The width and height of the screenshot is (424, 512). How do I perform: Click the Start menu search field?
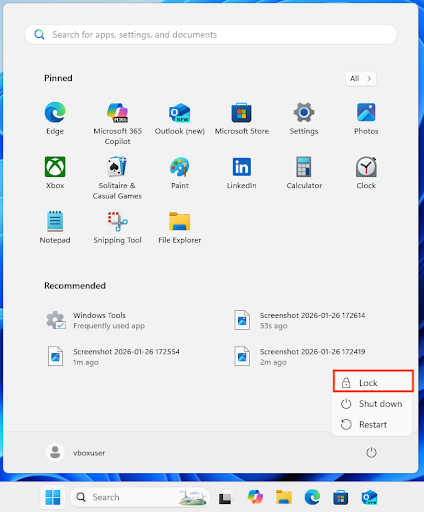click(x=211, y=34)
